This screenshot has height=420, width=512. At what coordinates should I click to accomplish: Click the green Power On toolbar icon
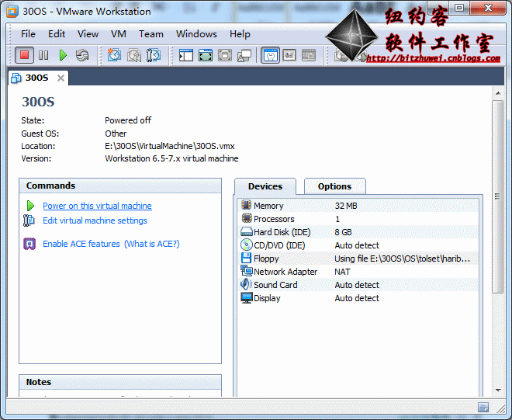click(x=63, y=55)
